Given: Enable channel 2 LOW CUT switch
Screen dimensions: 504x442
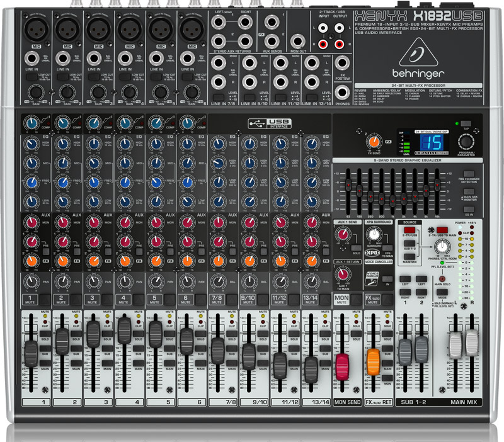Looking at the screenshot, I should (62, 77).
